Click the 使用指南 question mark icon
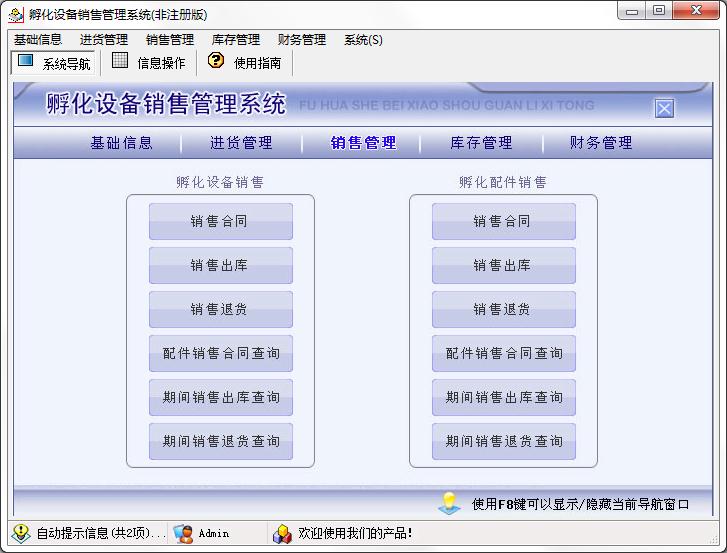The image size is (727, 553). [x=216, y=60]
